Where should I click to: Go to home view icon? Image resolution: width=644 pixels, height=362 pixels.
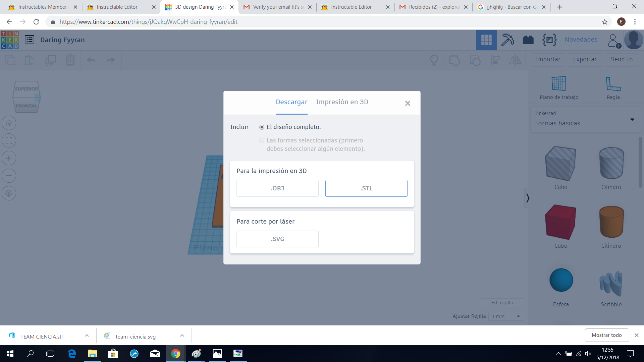pos(9,123)
